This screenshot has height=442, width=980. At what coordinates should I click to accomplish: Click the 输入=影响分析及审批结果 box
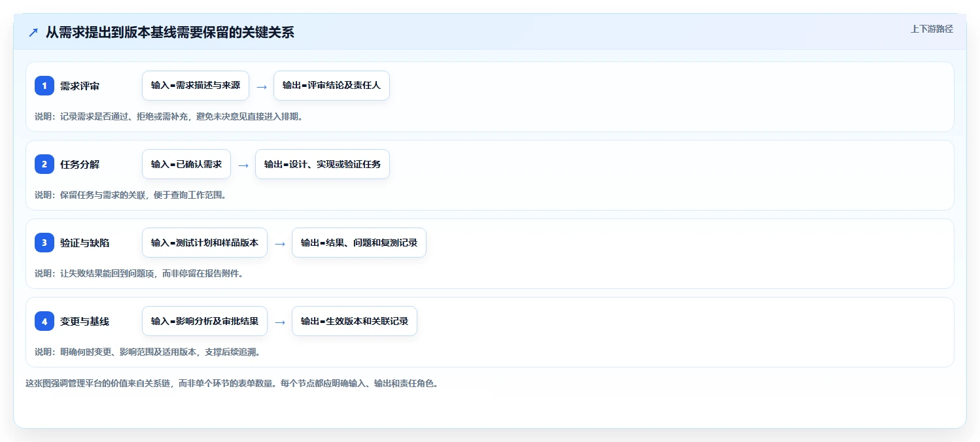click(x=205, y=321)
